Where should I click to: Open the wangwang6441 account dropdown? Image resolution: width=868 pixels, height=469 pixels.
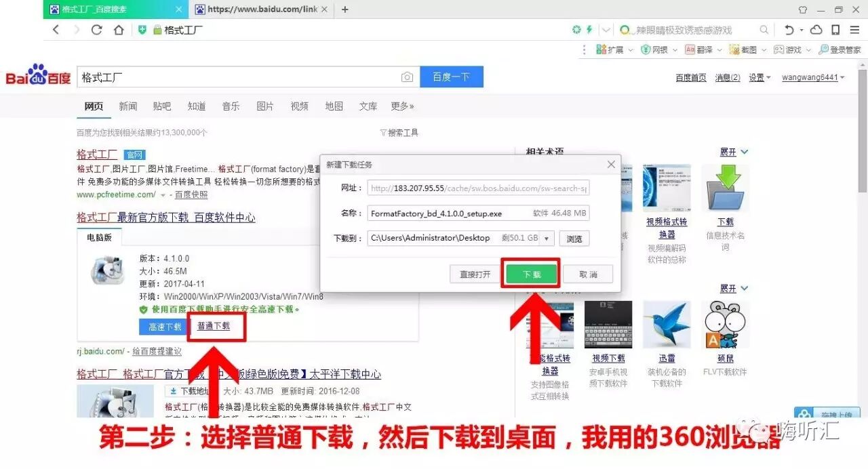tap(814, 78)
